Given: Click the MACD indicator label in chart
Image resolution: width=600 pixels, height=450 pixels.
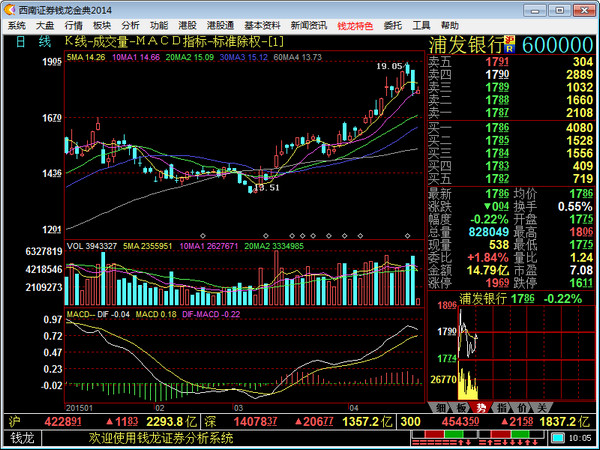Looking at the screenshot, I should pos(78,314).
